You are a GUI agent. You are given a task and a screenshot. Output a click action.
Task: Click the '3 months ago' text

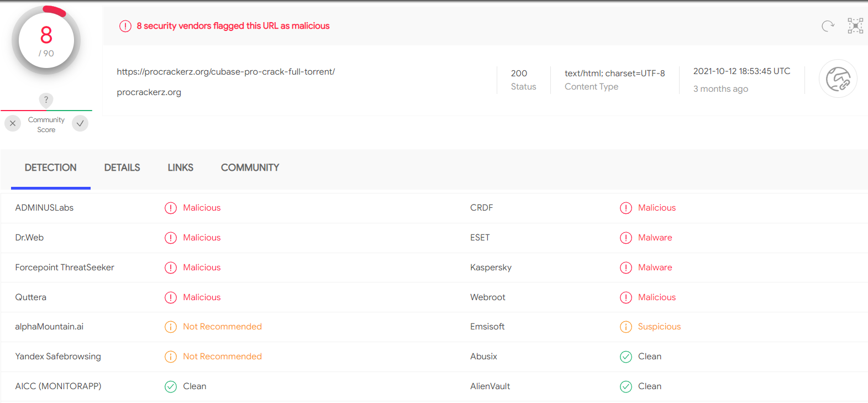click(x=721, y=89)
